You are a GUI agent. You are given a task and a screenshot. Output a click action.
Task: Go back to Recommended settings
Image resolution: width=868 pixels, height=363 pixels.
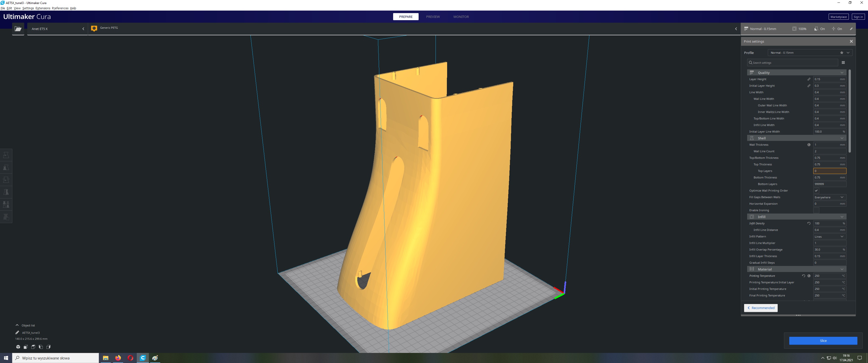[x=761, y=308]
